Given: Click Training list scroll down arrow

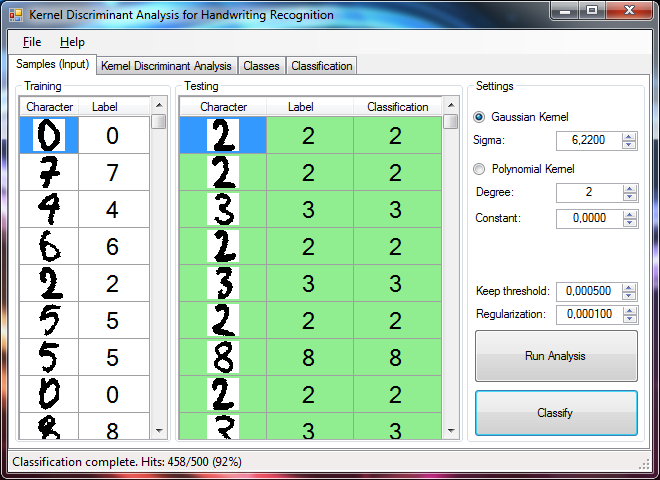Looking at the screenshot, I should click(159, 430).
